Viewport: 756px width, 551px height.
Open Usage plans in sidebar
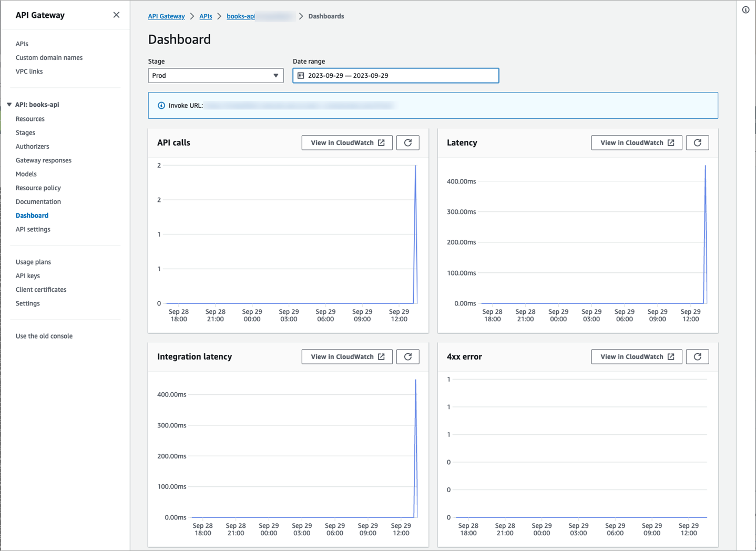(x=33, y=262)
